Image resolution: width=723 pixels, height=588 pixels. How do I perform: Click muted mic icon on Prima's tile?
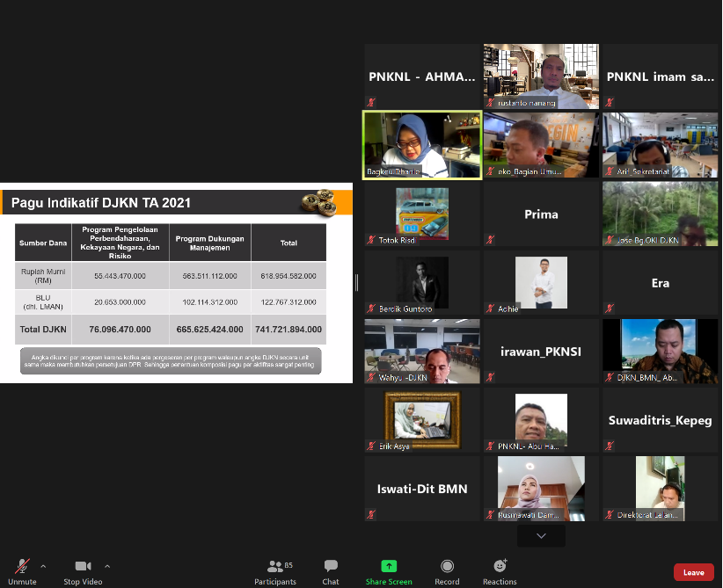[x=490, y=239]
